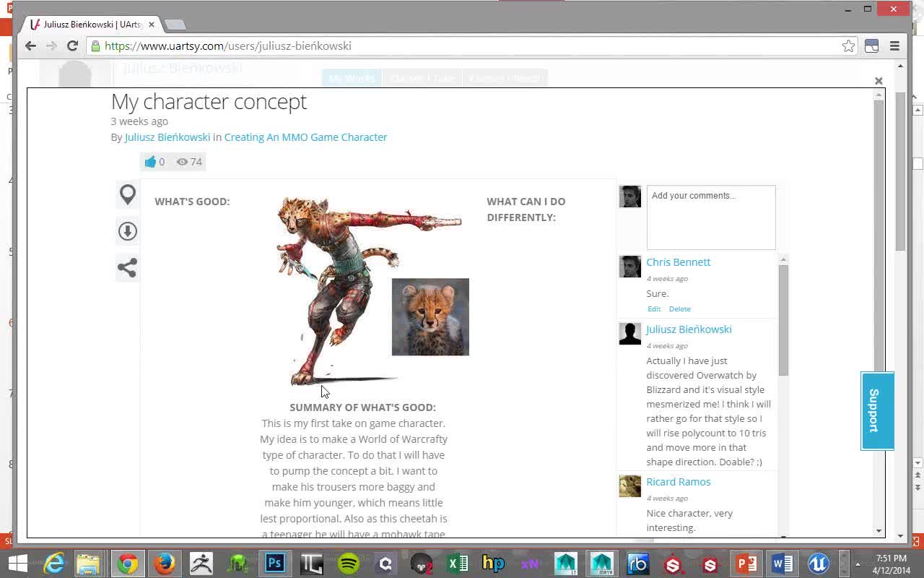Open Ricard Ramos profile link

click(x=679, y=482)
